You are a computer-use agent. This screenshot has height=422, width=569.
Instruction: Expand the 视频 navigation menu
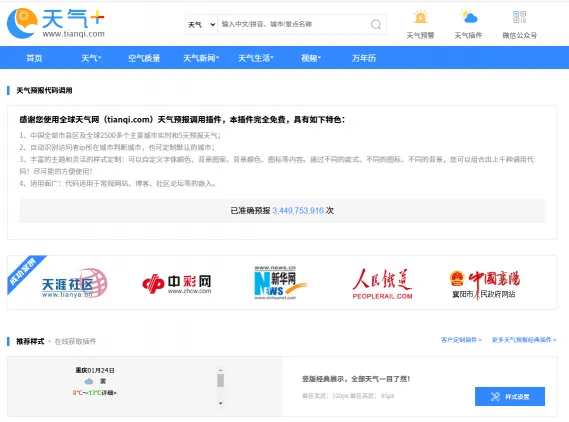point(311,58)
